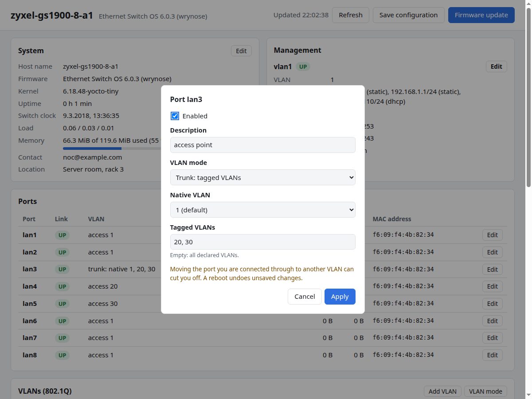The height and width of the screenshot is (399, 532).
Task: Edit port lan7
Action: pos(493,338)
